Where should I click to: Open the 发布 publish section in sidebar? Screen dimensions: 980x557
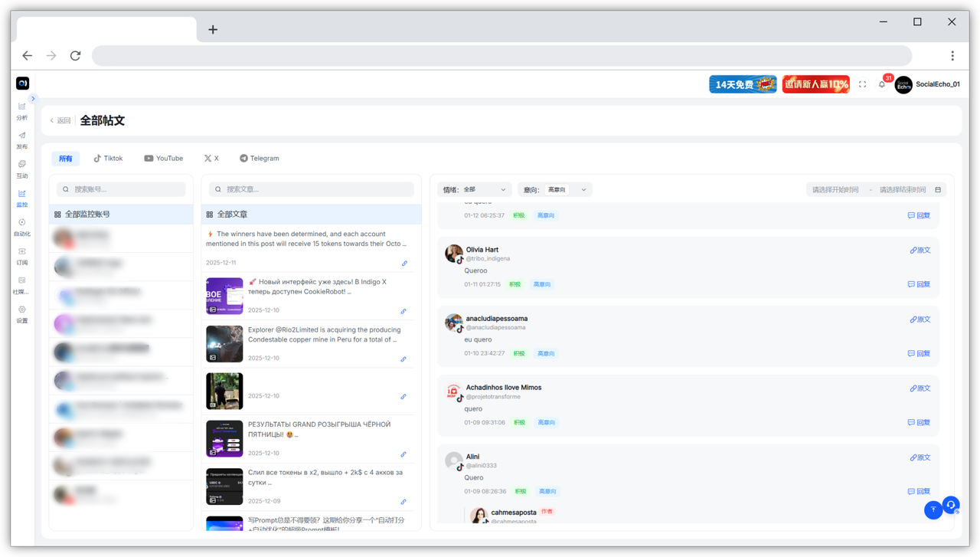(x=22, y=139)
